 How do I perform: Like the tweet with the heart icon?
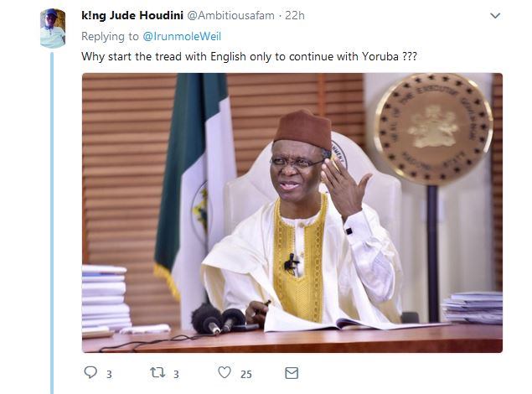pyautogui.click(x=225, y=372)
